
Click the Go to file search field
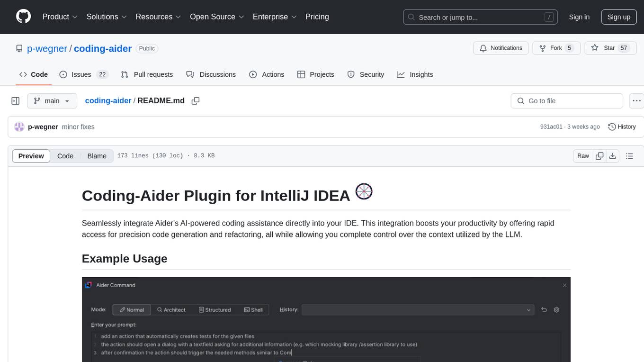click(x=567, y=101)
